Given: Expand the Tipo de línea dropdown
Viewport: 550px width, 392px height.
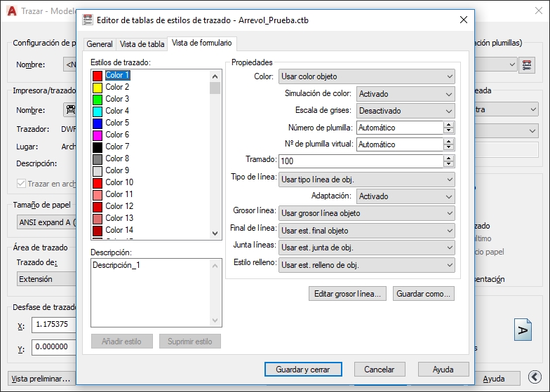Looking at the screenshot, I should coord(366,180).
